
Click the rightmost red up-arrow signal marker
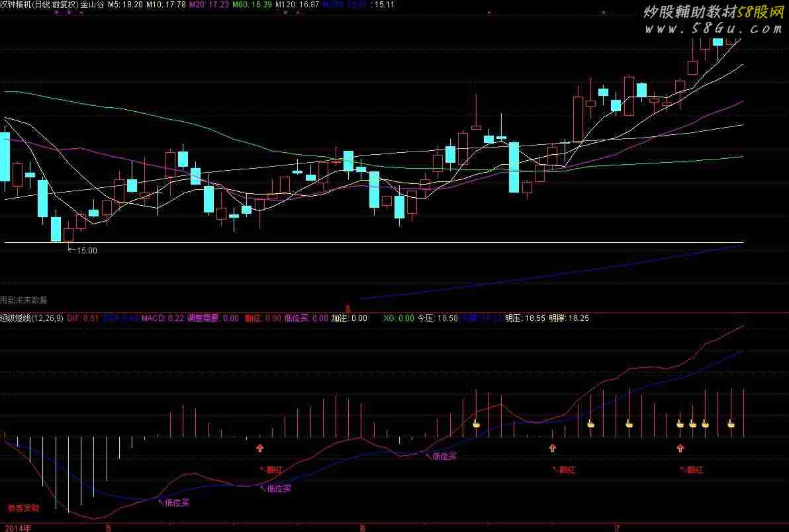[680, 448]
